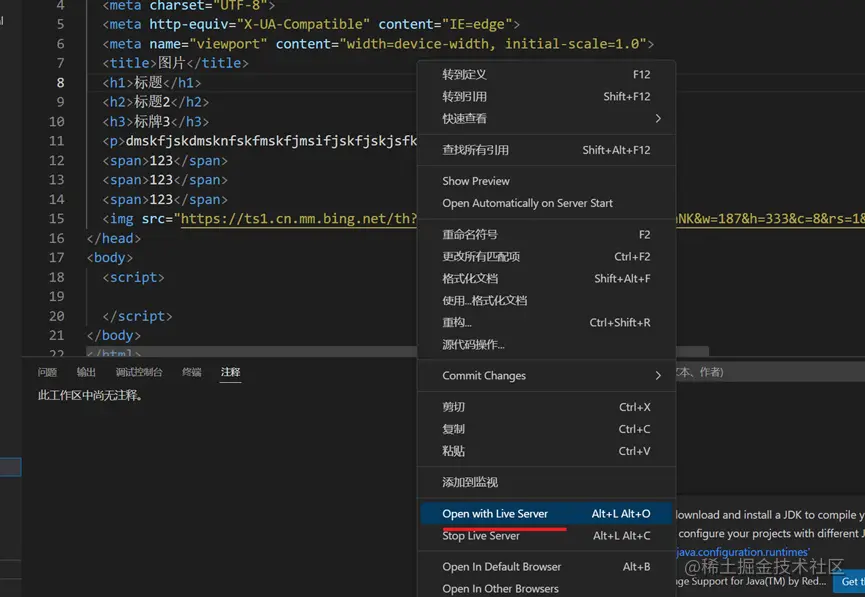Screen dimensions: 865x597
Task: Switch to the 输出 panel tab
Action: pyautogui.click(x=86, y=372)
